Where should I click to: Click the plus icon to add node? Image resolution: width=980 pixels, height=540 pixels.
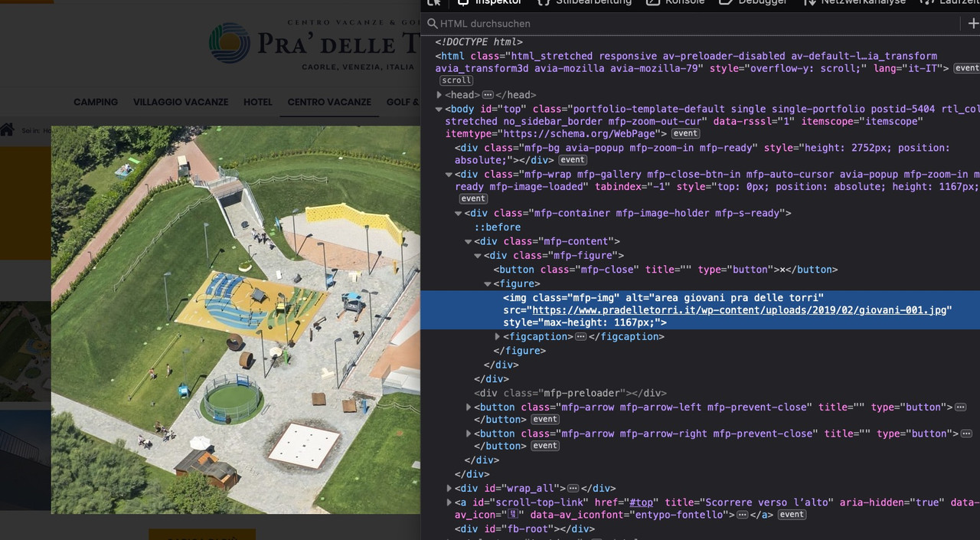(x=973, y=24)
